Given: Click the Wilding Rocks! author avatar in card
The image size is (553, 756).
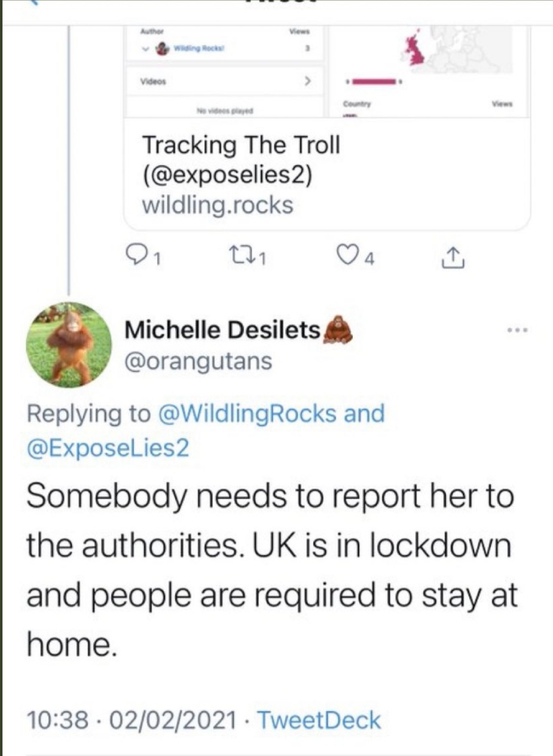Looking at the screenshot, I should tap(162, 50).
